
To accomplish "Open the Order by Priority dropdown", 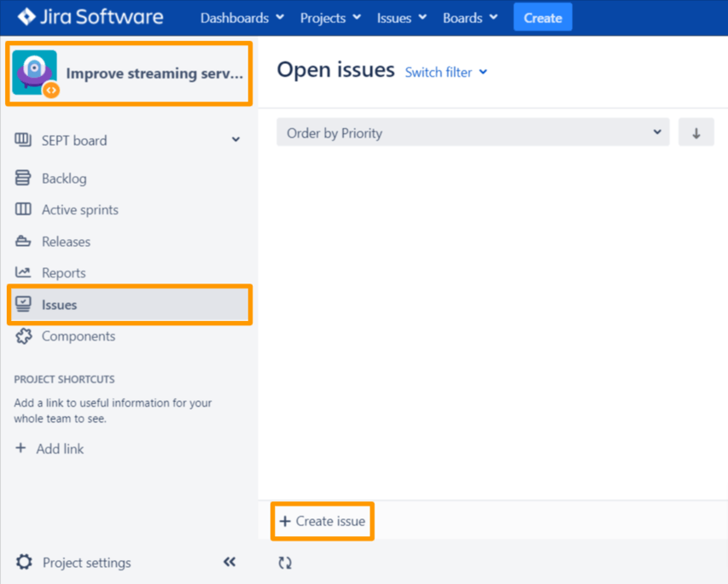I will click(x=473, y=132).
